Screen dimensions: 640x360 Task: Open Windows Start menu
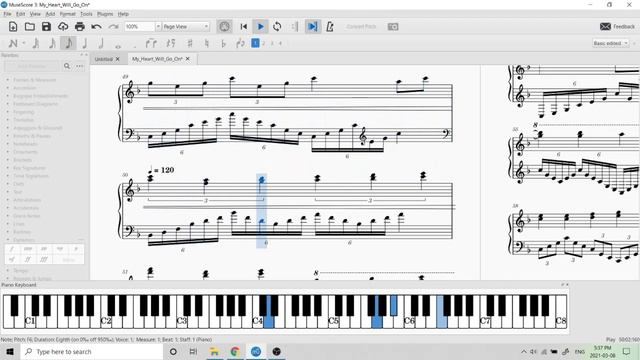tap(10, 351)
